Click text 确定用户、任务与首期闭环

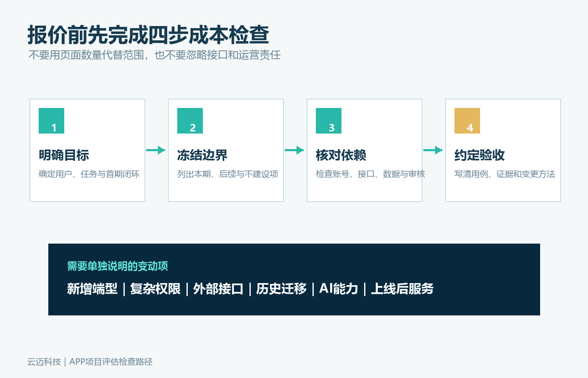[x=89, y=174]
